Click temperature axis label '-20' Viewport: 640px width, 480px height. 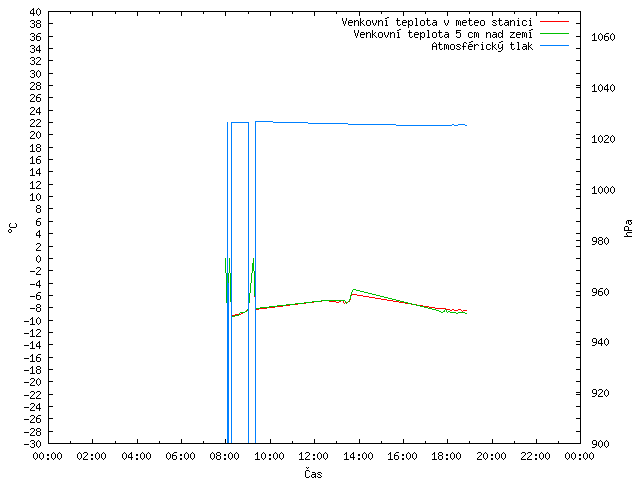pos(33,382)
